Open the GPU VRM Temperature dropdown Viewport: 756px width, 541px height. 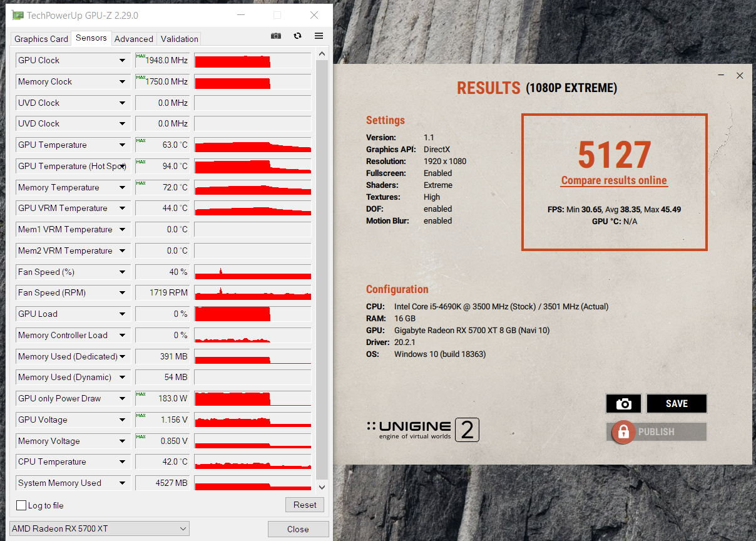click(x=122, y=209)
